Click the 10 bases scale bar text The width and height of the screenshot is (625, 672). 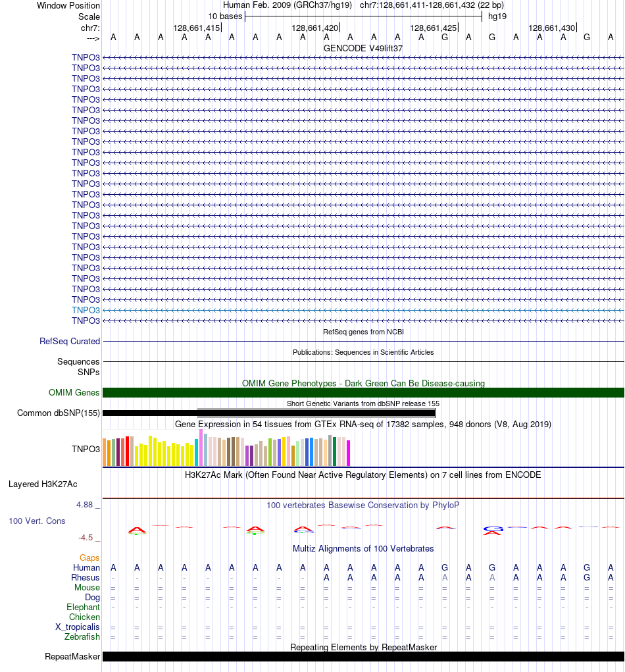(x=225, y=16)
